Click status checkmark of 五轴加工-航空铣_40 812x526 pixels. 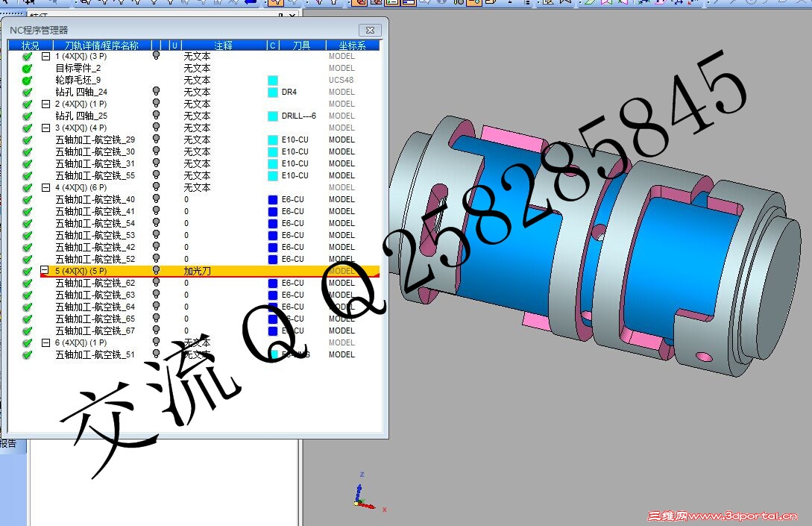[x=27, y=199]
